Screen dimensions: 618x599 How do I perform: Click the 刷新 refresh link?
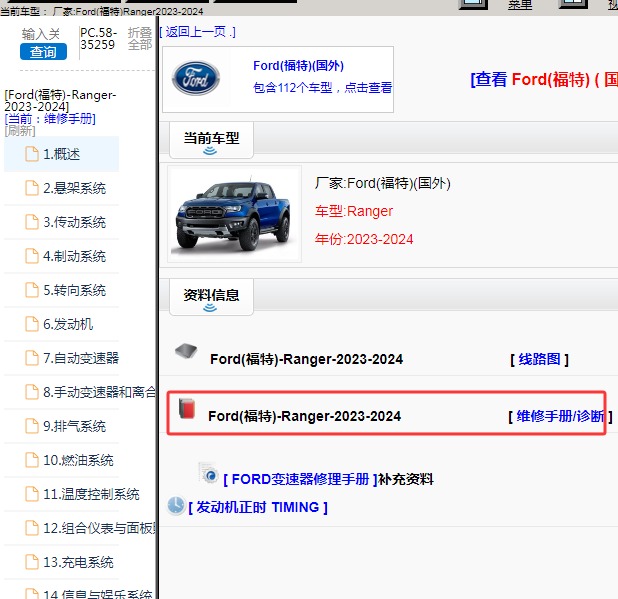20,131
